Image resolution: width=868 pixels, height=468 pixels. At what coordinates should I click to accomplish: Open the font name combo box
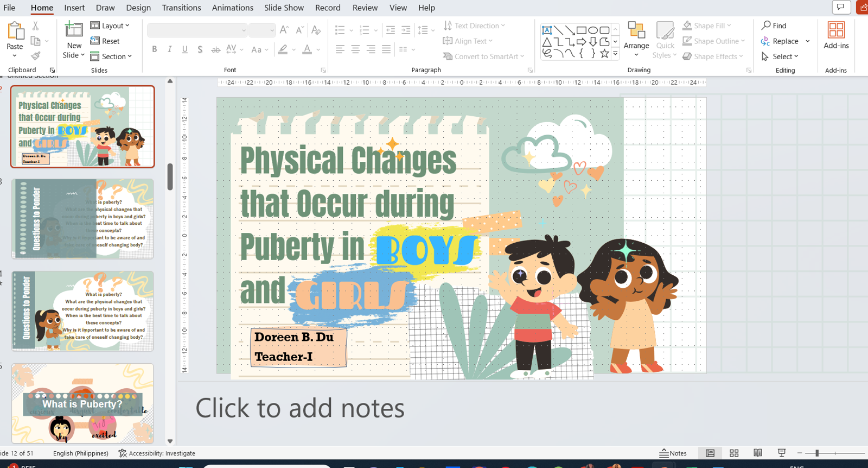[197, 30]
